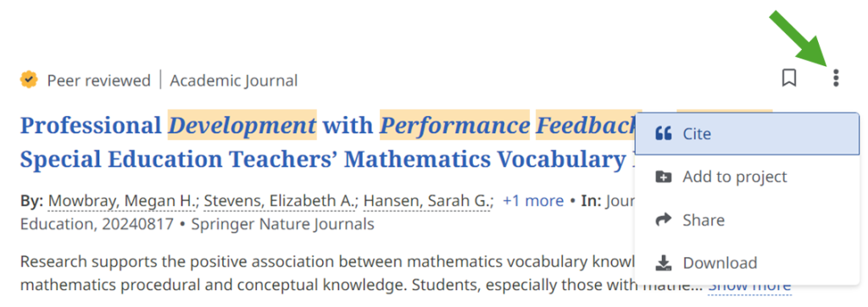Choose Add to project menu entry
This screenshot has height=307, width=868.
coord(748,176)
